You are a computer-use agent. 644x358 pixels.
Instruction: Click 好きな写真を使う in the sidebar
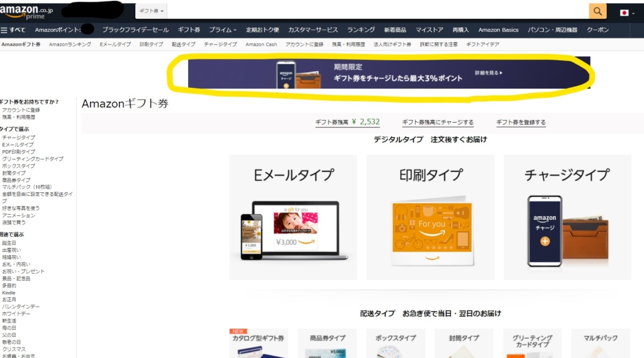click(x=21, y=209)
